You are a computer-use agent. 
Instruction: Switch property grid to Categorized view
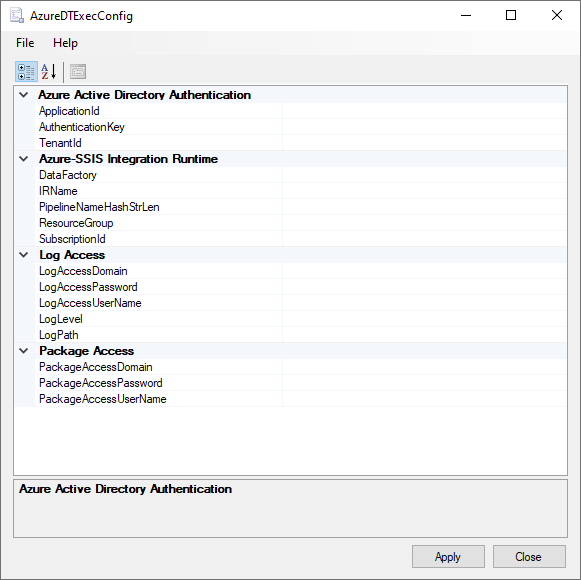click(26, 72)
